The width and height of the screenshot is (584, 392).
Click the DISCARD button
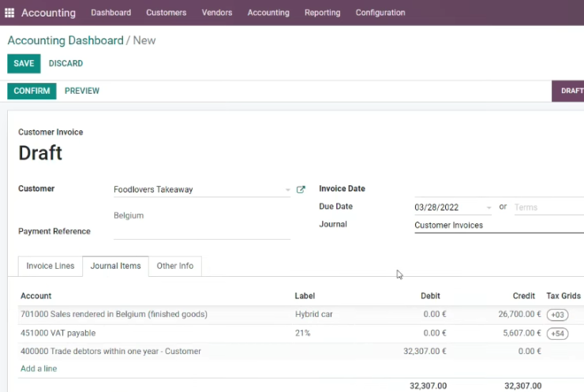click(66, 63)
